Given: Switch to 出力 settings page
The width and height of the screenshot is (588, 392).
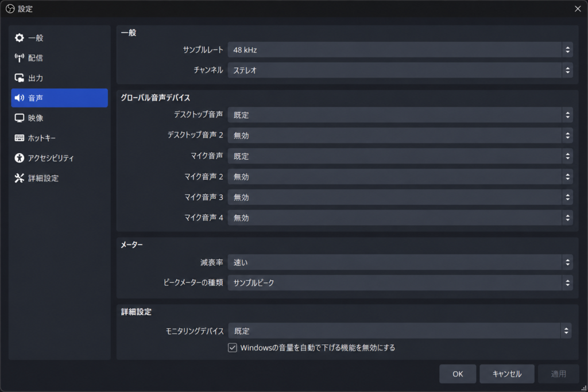Looking at the screenshot, I should (60, 78).
